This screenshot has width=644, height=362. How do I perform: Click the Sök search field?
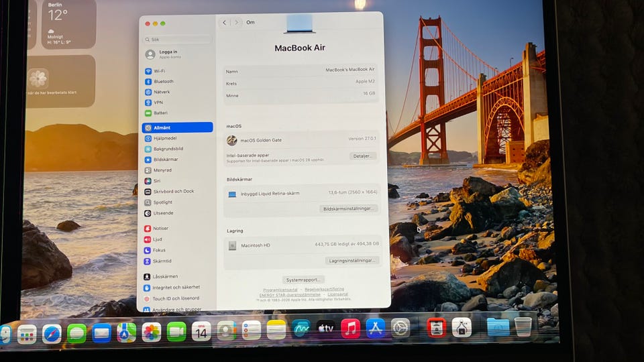pyautogui.click(x=177, y=40)
